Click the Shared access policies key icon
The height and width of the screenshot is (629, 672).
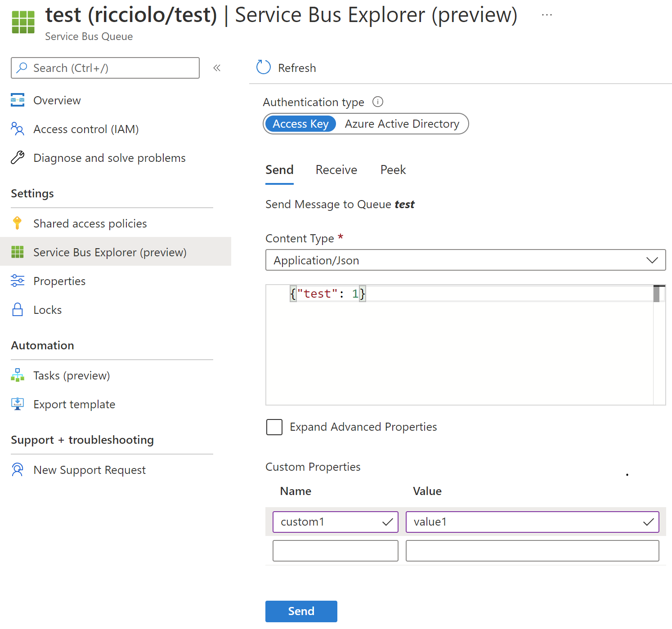(18, 223)
